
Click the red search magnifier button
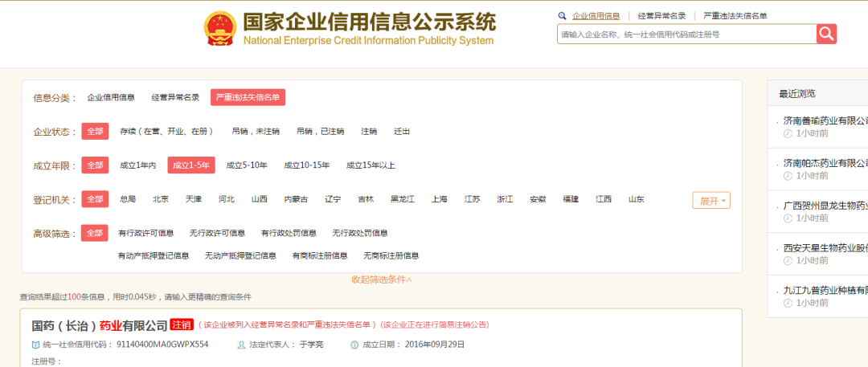coord(827,34)
